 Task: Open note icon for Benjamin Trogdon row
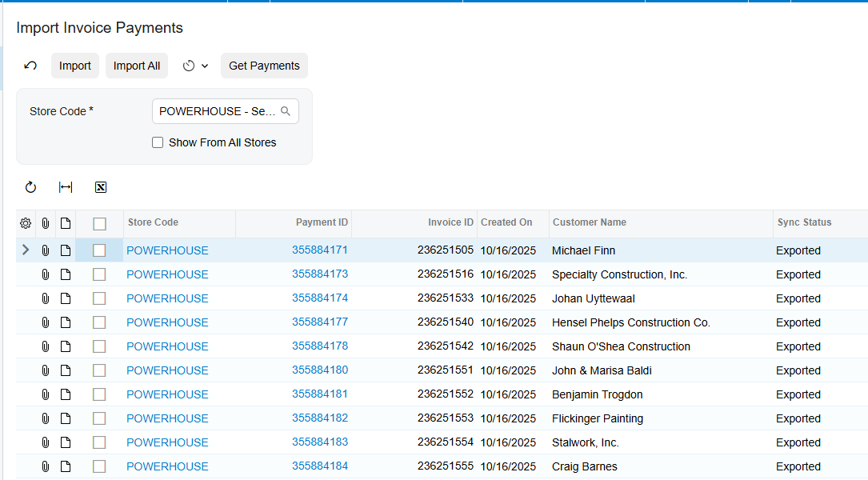click(66, 394)
